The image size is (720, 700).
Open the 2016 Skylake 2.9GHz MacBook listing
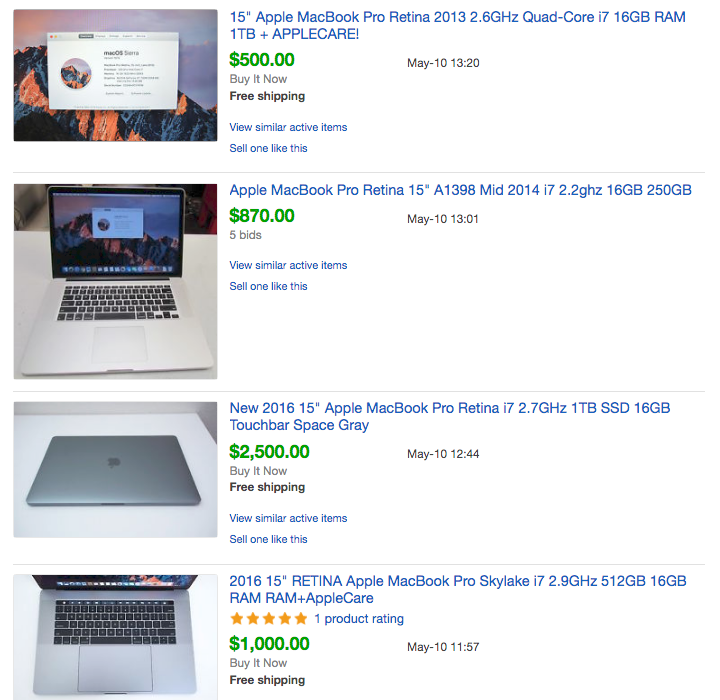coord(458,589)
